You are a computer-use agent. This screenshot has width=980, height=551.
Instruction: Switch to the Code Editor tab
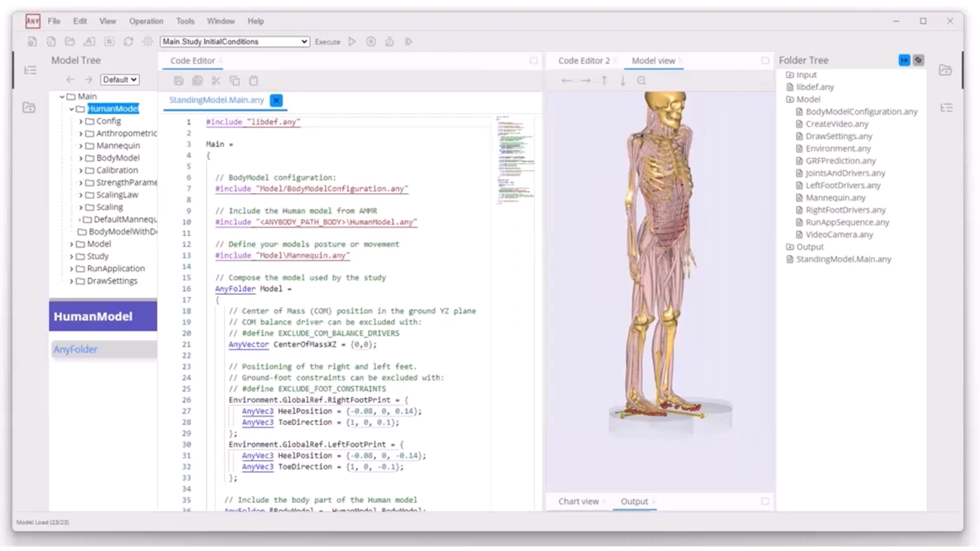tap(193, 60)
